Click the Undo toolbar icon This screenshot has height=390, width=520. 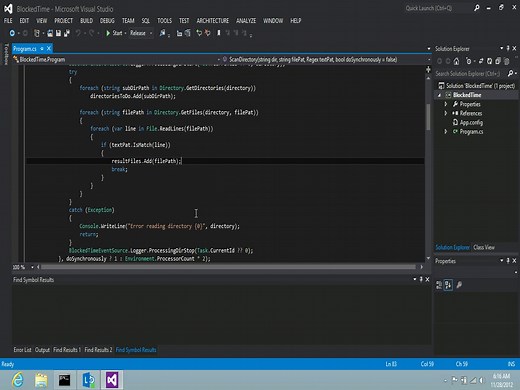[x=78, y=33]
